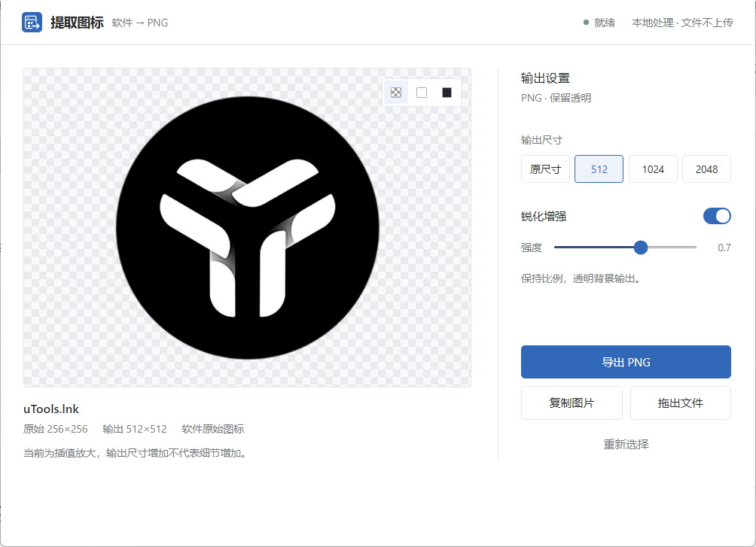Click the 输出设置 heading

(545, 78)
